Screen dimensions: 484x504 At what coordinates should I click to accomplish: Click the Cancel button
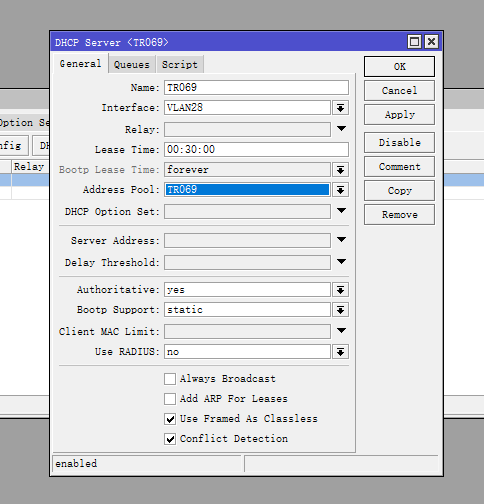(x=399, y=91)
